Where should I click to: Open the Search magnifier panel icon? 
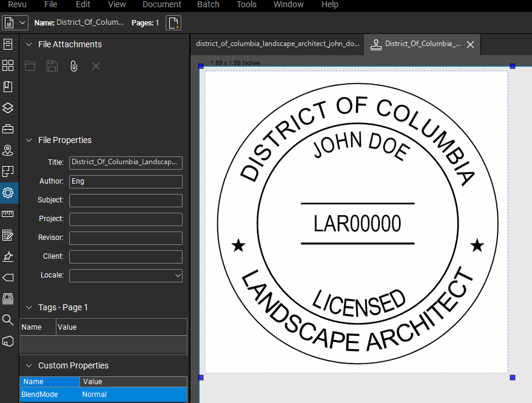point(8,319)
